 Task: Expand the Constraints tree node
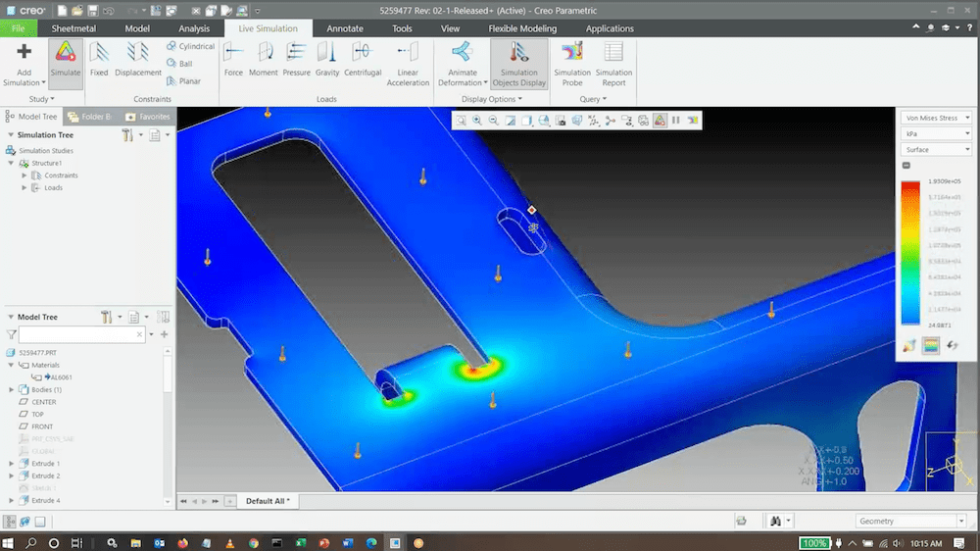tap(24, 175)
